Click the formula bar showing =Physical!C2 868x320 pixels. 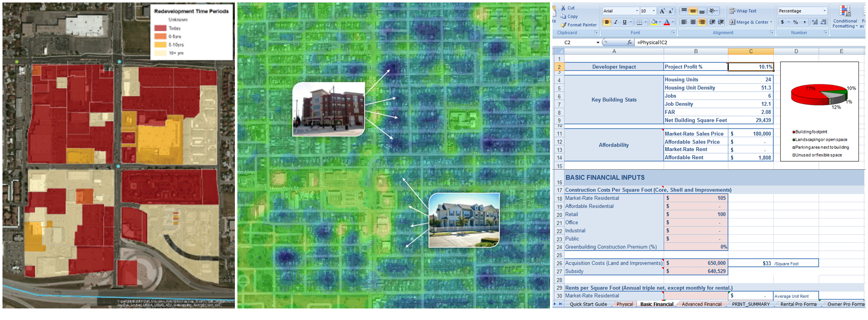point(749,43)
